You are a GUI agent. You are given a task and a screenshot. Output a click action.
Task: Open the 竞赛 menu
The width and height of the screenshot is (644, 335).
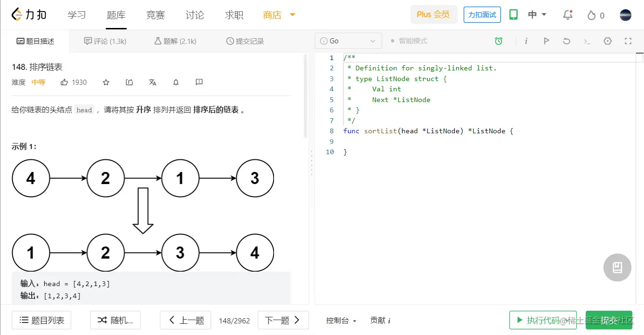point(155,15)
